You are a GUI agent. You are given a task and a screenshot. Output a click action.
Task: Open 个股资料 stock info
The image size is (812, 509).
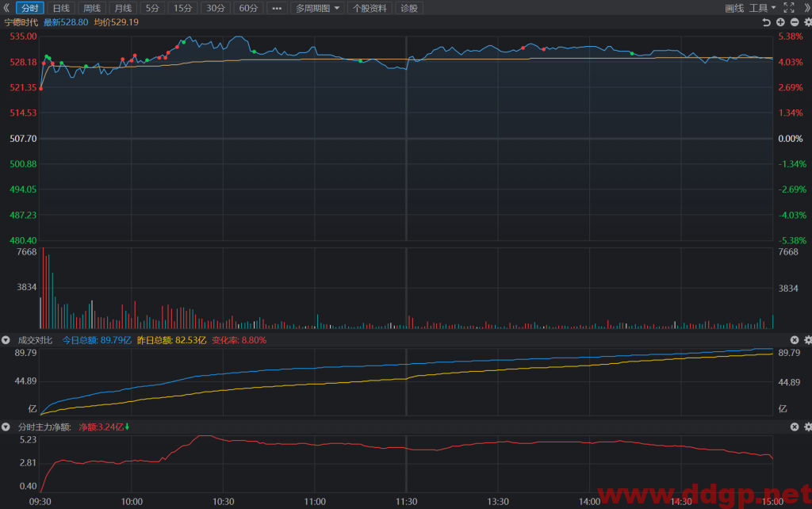pos(370,8)
